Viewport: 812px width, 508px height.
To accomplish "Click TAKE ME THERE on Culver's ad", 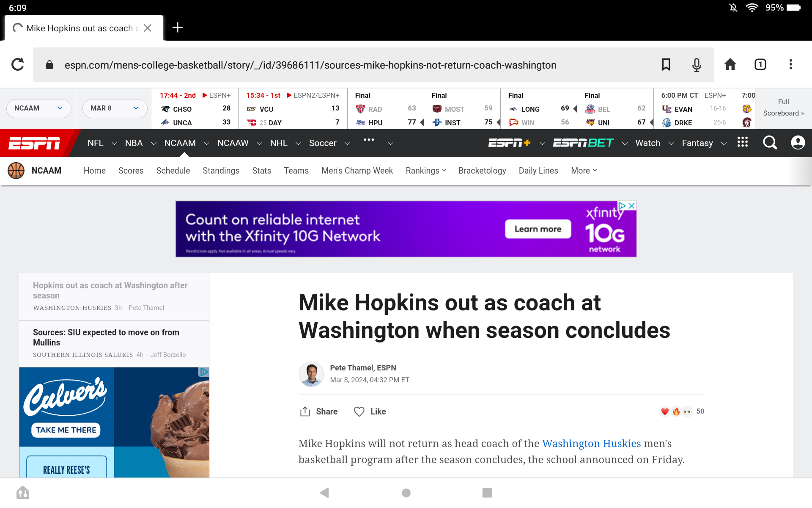I will (x=66, y=430).
